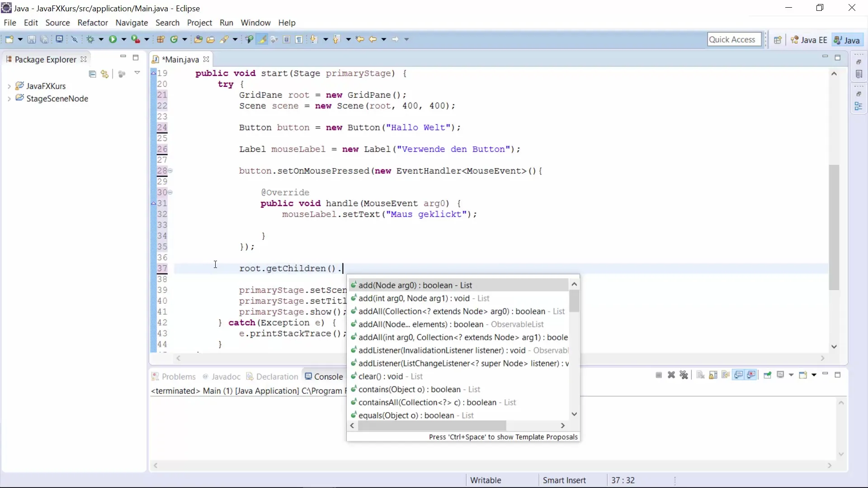The width and height of the screenshot is (868, 488).
Task: Click Next Annotation toolbar icon
Action: tap(313, 39)
